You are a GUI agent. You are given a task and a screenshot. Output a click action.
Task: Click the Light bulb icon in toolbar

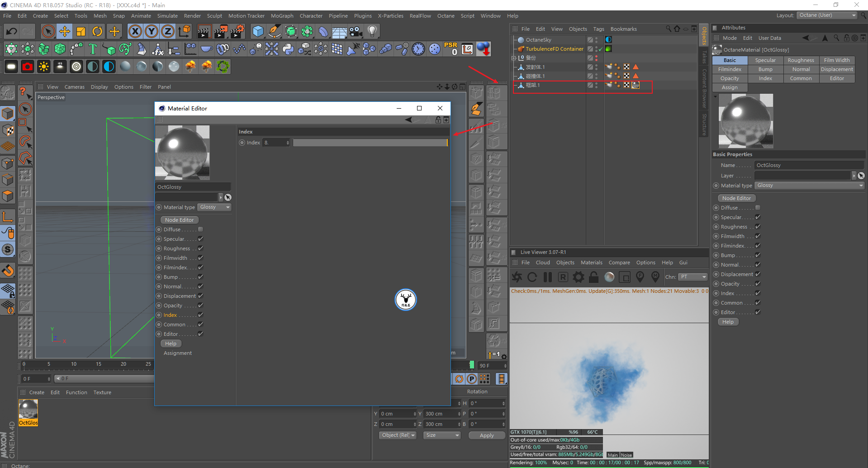pos(372,31)
